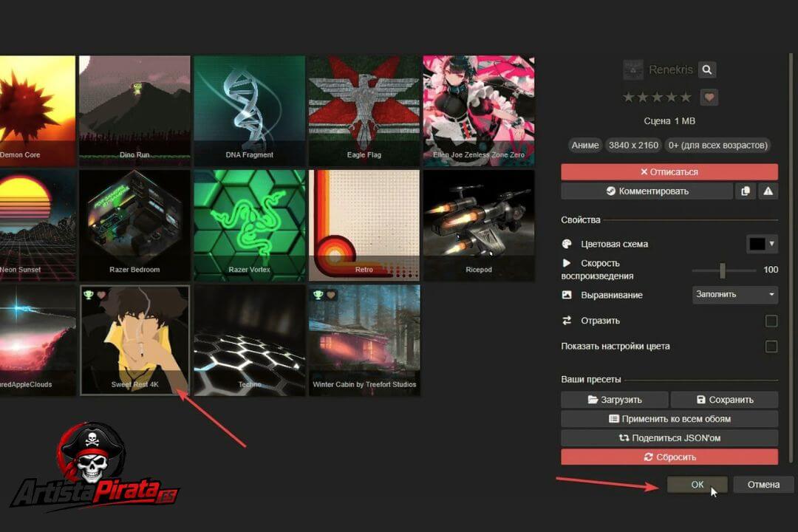Click the 3840 x 2160 resolution tag

[x=633, y=146]
